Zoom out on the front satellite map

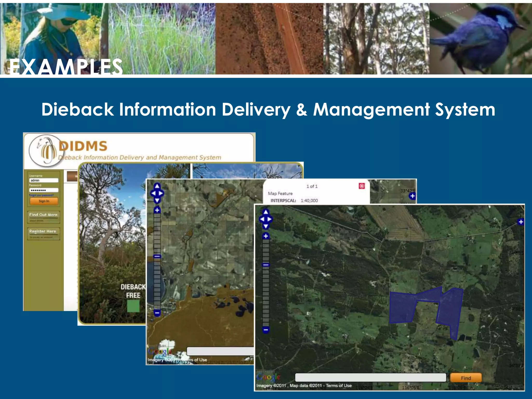pyautogui.click(x=265, y=330)
